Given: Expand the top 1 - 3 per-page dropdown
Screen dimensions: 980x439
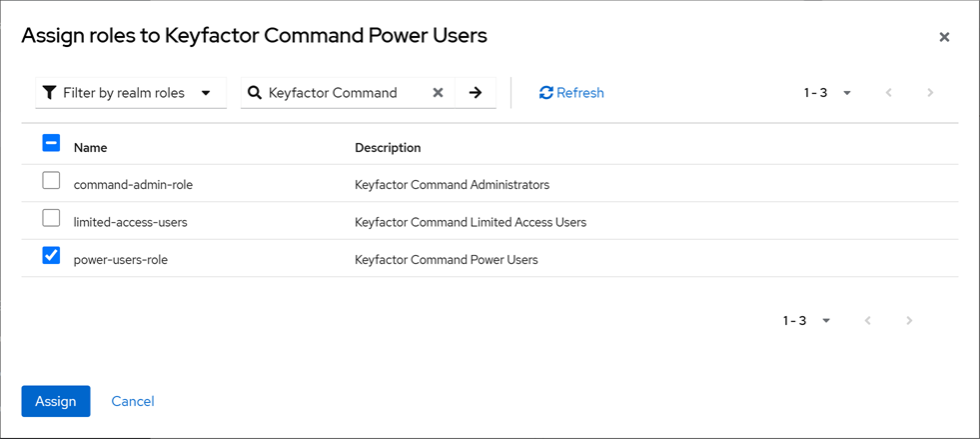Looking at the screenshot, I should click(x=828, y=93).
